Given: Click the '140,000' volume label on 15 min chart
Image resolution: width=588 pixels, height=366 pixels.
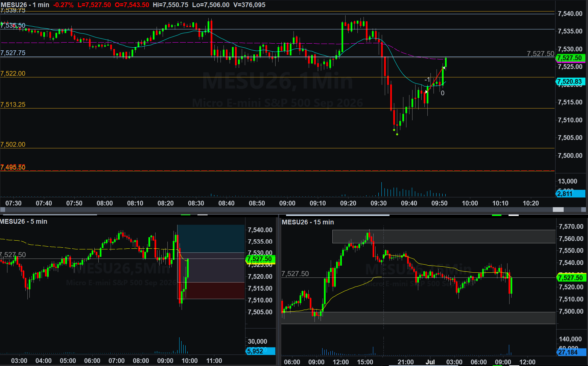Looking at the screenshot, I should pos(570,339).
